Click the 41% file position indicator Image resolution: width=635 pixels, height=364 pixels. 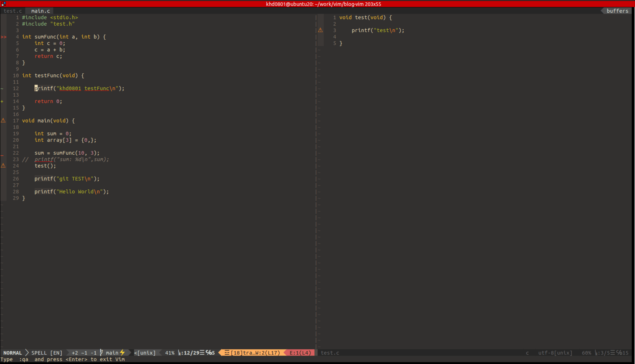point(170,353)
